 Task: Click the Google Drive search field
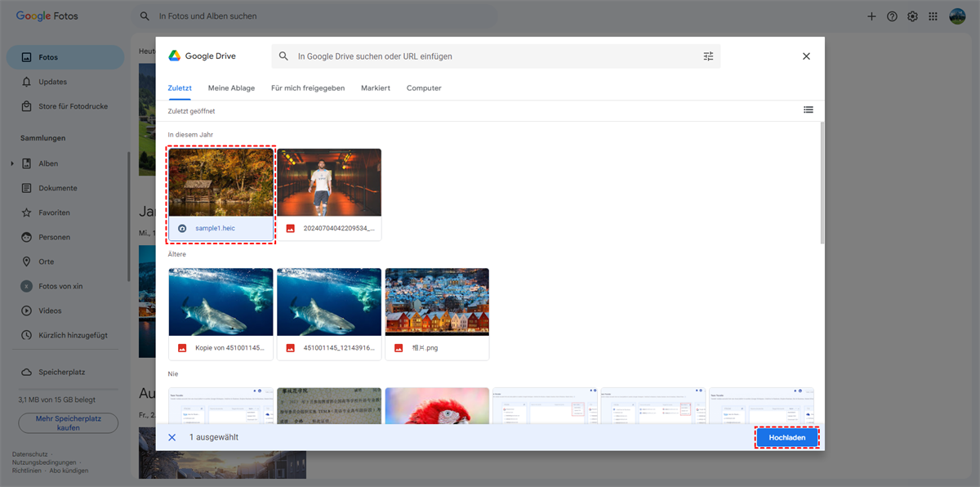tap(490, 56)
